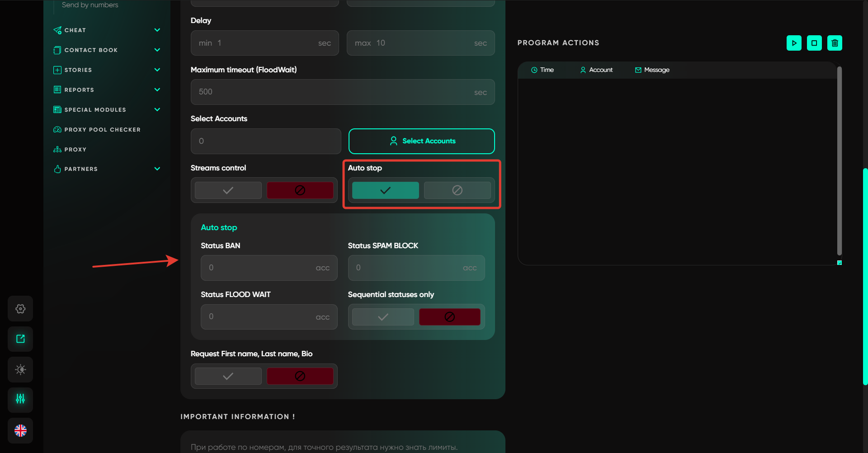Viewport: 868px width, 453px height.
Task: Expand the Special Modules chevron
Action: pos(157,110)
